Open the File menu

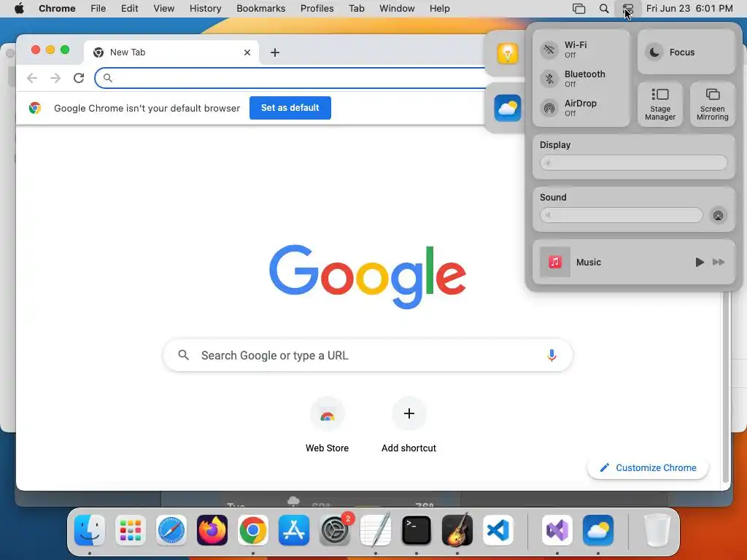pos(98,9)
